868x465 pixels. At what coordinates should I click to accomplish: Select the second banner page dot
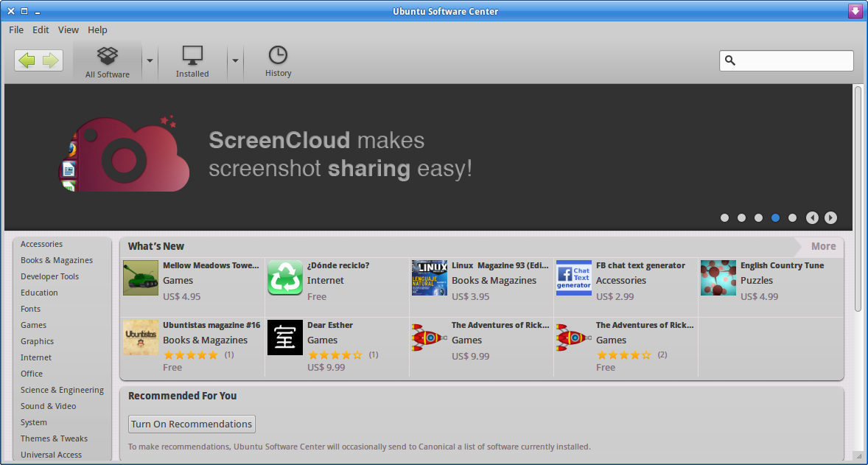[741, 218]
